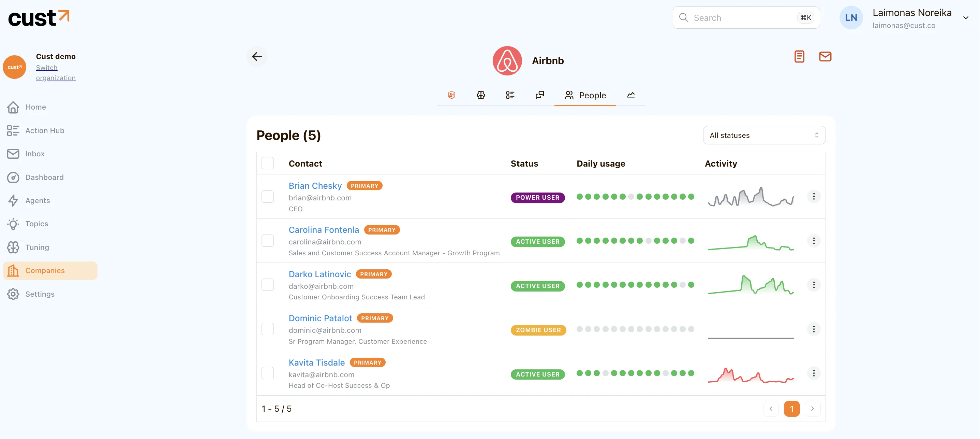Open Kavita Tisdale row options menu

813,373
